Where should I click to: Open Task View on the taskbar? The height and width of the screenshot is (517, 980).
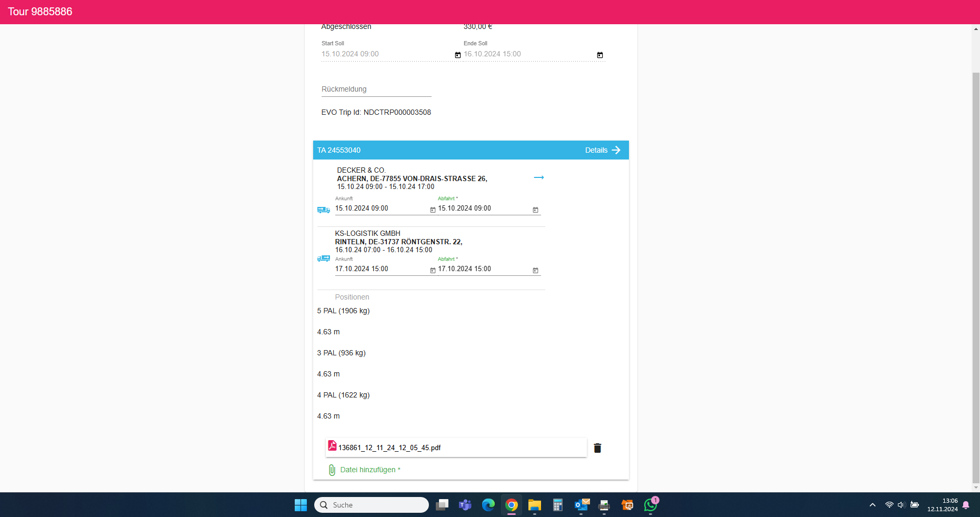442,505
